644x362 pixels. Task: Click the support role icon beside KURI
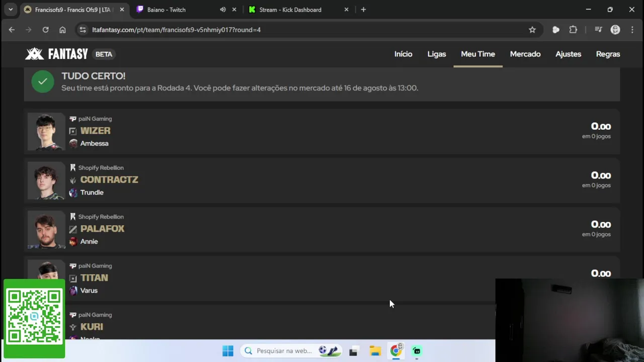[x=73, y=327]
